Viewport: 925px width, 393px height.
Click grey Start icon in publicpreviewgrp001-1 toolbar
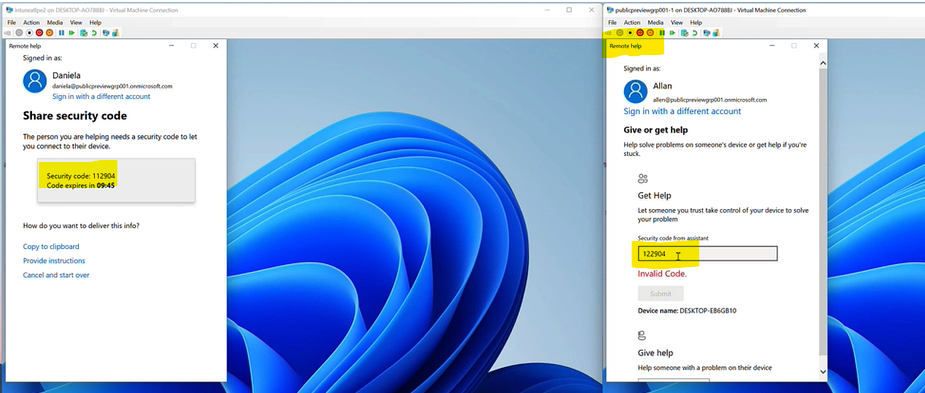point(619,32)
